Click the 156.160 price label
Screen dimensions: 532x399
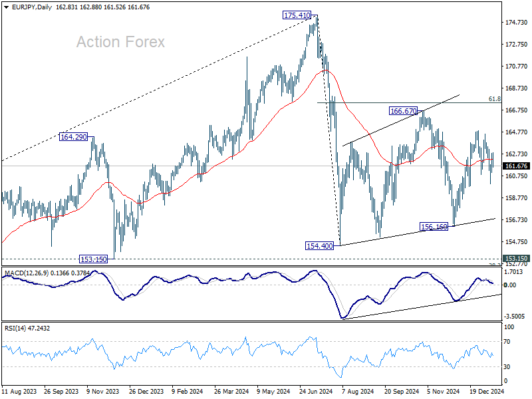pyautogui.click(x=434, y=227)
